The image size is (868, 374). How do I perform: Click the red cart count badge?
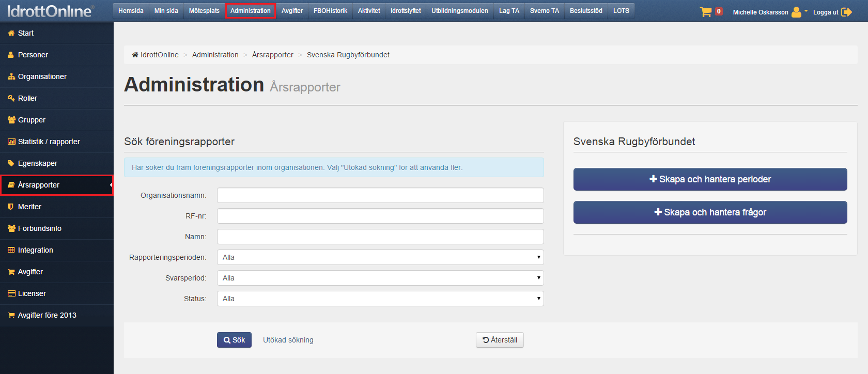719,11
